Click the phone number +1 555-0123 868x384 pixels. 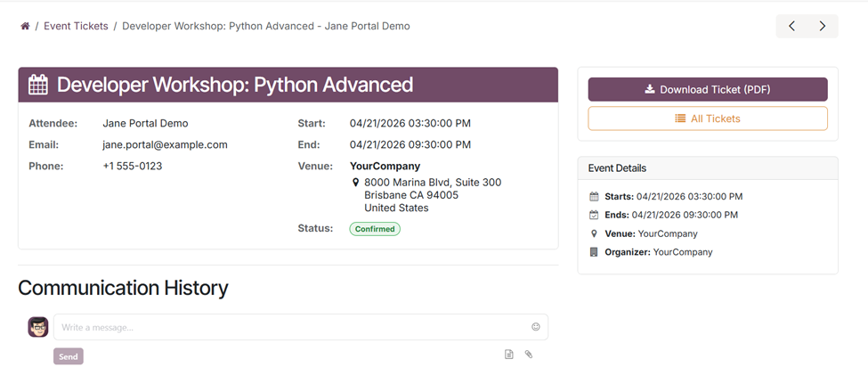coord(133,166)
